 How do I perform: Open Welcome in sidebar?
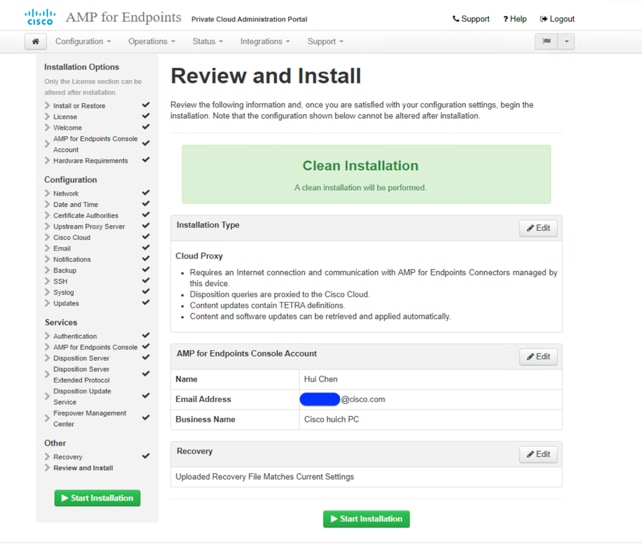[68, 128]
